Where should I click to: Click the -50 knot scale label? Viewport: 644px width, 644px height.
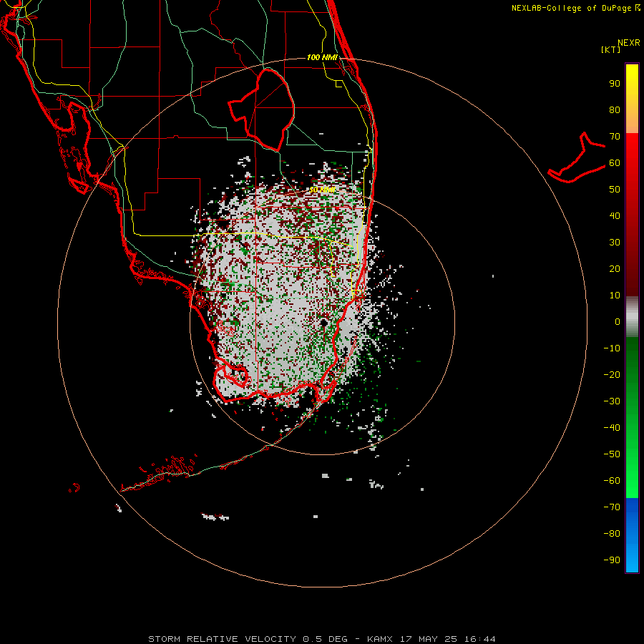tap(612, 454)
